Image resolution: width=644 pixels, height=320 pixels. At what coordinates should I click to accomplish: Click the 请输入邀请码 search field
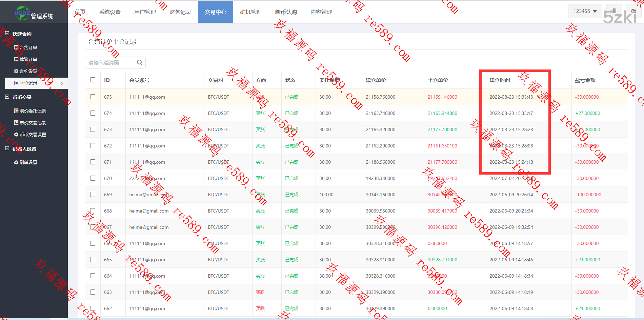click(x=110, y=62)
